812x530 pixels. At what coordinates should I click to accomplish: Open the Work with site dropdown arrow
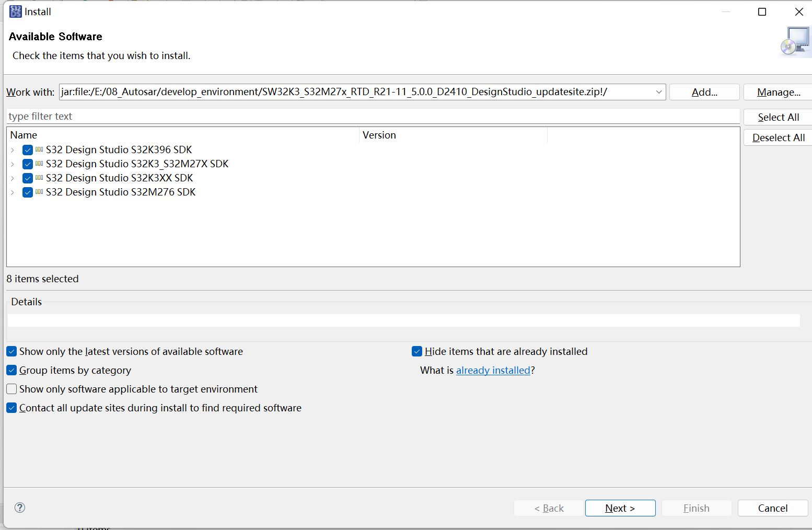[659, 92]
